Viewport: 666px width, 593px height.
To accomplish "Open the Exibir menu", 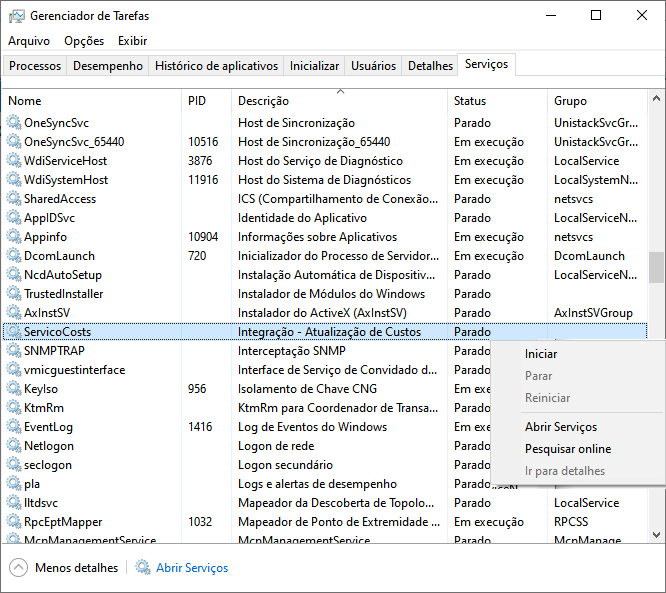I will coord(133,41).
